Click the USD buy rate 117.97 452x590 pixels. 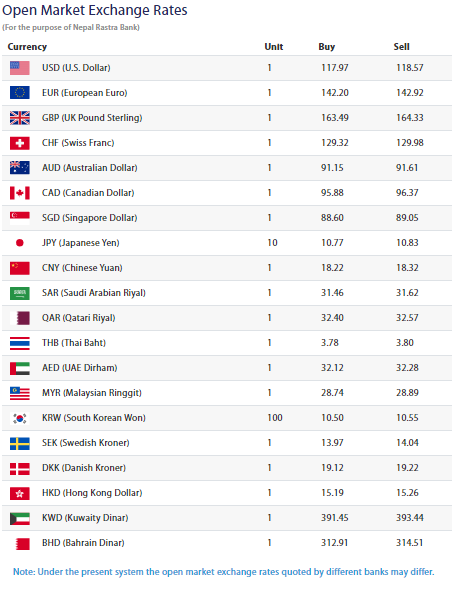(335, 68)
